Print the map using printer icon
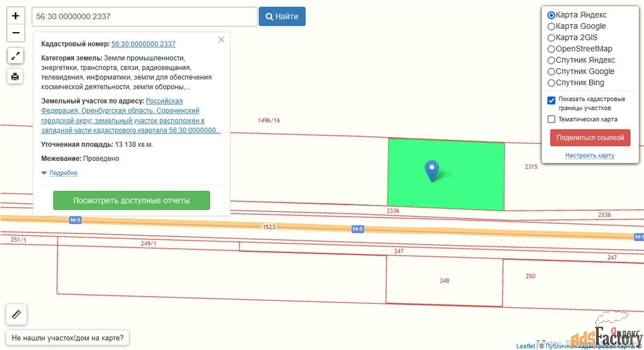 pyautogui.click(x=15, y=77)
